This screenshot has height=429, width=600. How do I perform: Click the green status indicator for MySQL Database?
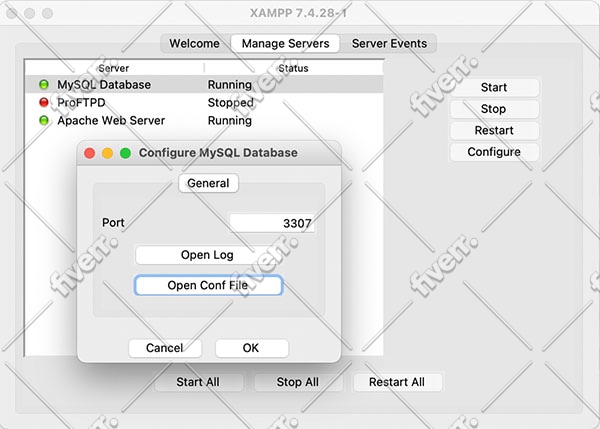coord(44,84)
